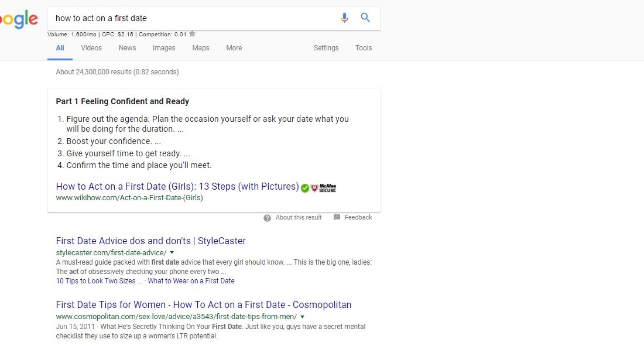
Task: Click the blue magnifying glass search icon
Action: click(365, 18)
